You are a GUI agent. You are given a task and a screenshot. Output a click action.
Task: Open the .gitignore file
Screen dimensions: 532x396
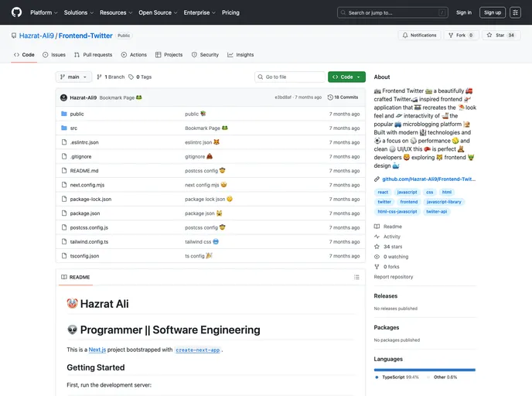(80, 157)
